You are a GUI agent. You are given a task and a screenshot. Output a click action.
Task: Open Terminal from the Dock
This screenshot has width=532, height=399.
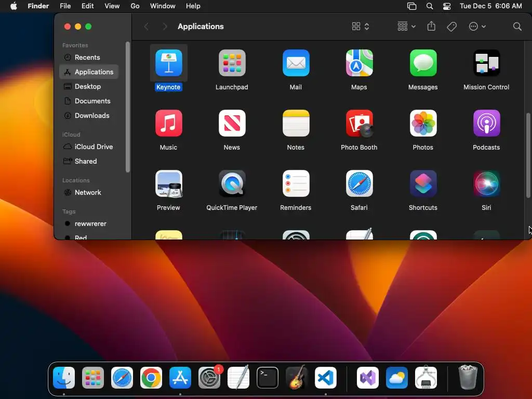[x=268, y=378]
